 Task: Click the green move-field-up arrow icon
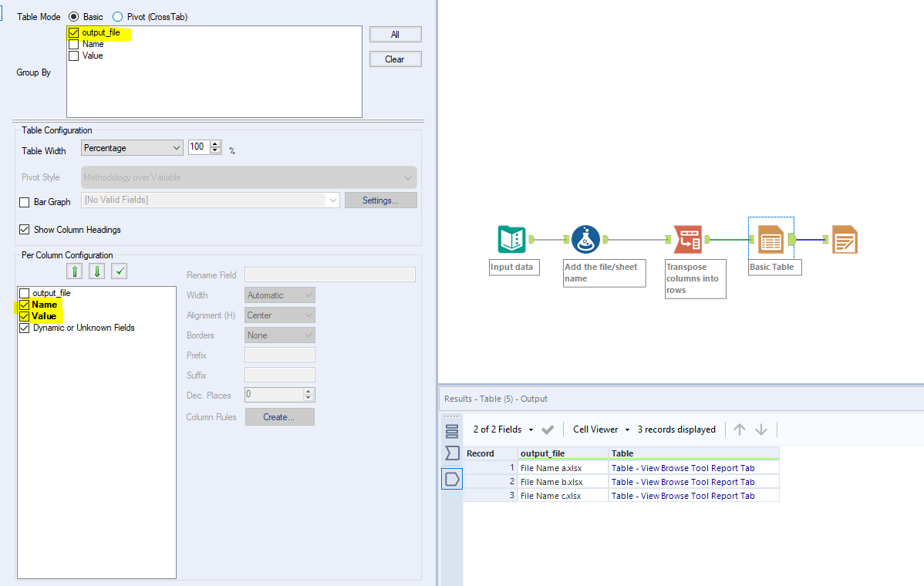click(x=74, y=271)
